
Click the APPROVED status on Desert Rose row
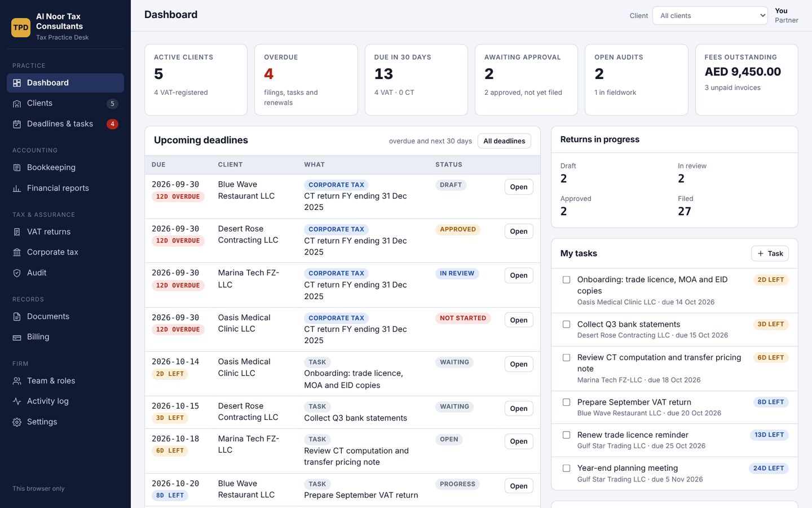click(x=458, y=230)
